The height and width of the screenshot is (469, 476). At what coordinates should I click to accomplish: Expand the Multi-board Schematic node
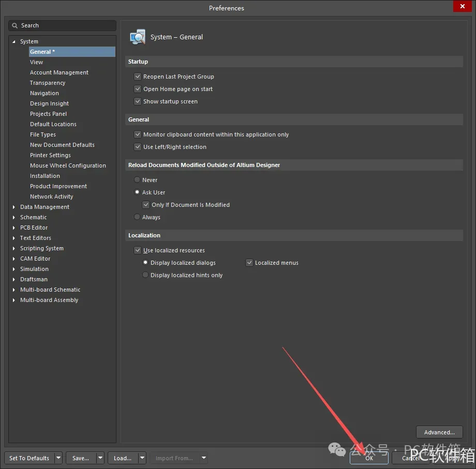tap(13, 290)
